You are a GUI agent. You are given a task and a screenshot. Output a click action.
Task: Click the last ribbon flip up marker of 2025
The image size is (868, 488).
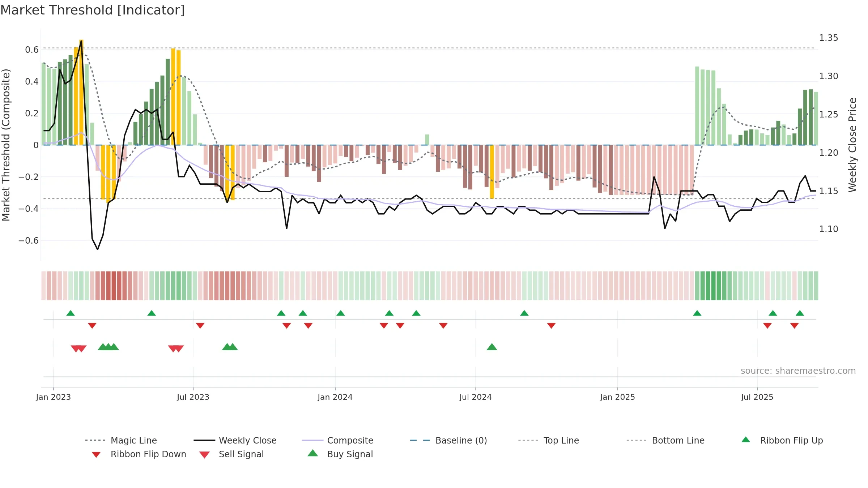pyautogui.click(x=800, y=313)
